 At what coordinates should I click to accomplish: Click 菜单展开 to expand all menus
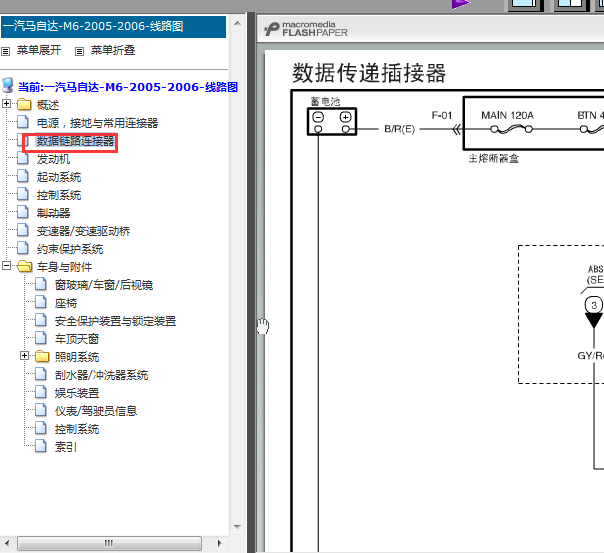[39, 50]
